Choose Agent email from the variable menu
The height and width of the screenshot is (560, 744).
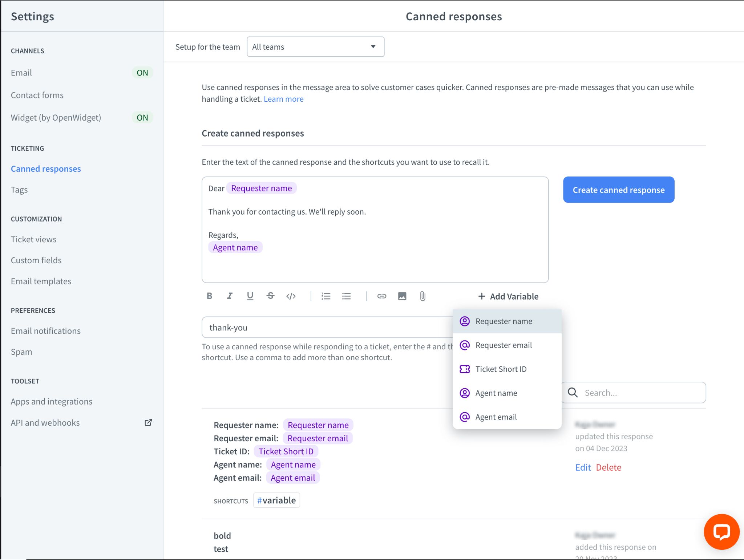507,417
